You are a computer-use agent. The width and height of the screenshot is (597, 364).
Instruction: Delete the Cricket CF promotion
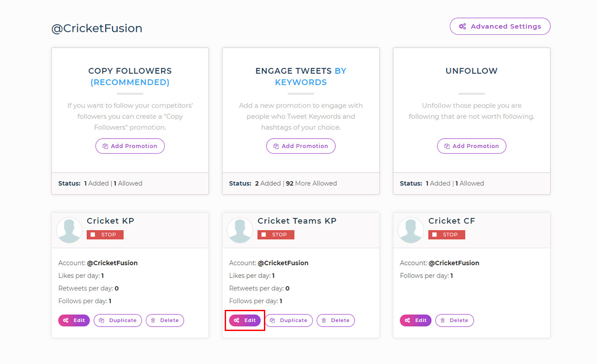tap(454, 320)
